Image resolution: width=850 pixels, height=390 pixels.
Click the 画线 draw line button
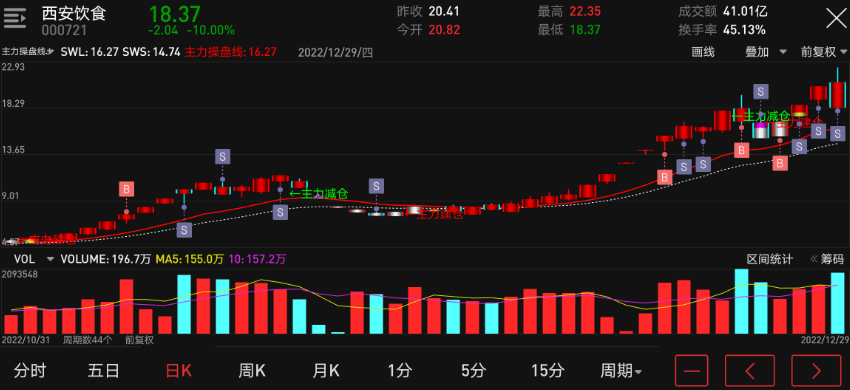703,52
